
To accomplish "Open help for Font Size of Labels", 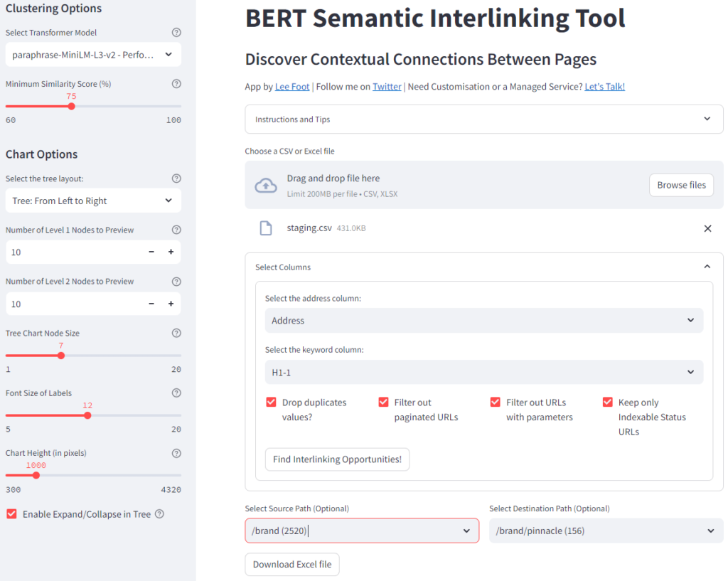I will pyautogui.click(x=176, y=393).
